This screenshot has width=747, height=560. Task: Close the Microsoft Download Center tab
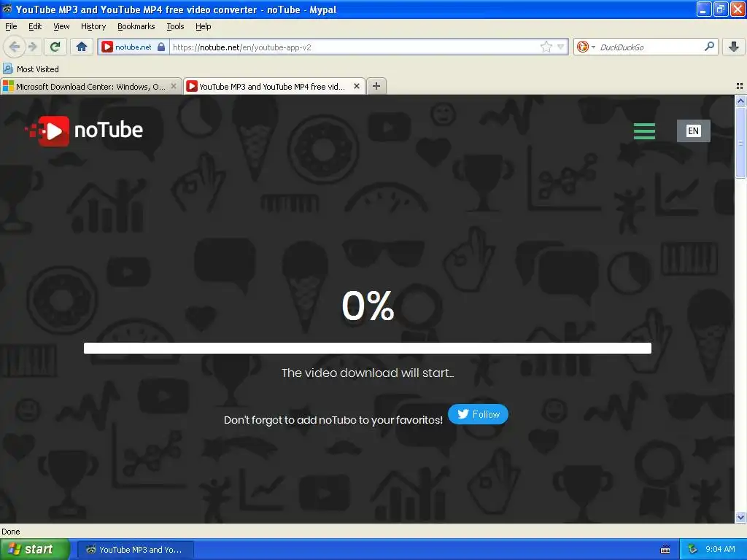174,86
